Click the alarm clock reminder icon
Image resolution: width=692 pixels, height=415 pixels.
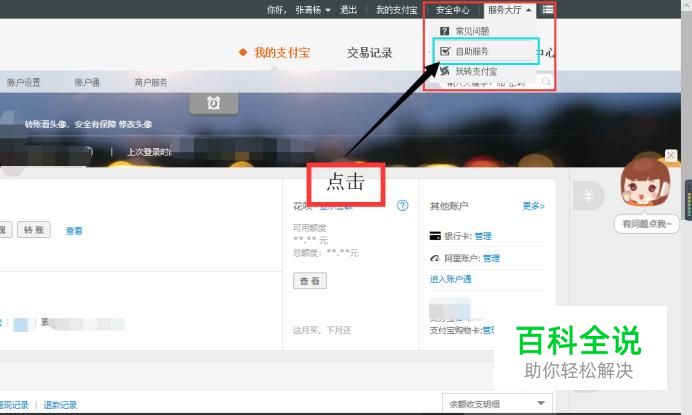tap(214, 103)
